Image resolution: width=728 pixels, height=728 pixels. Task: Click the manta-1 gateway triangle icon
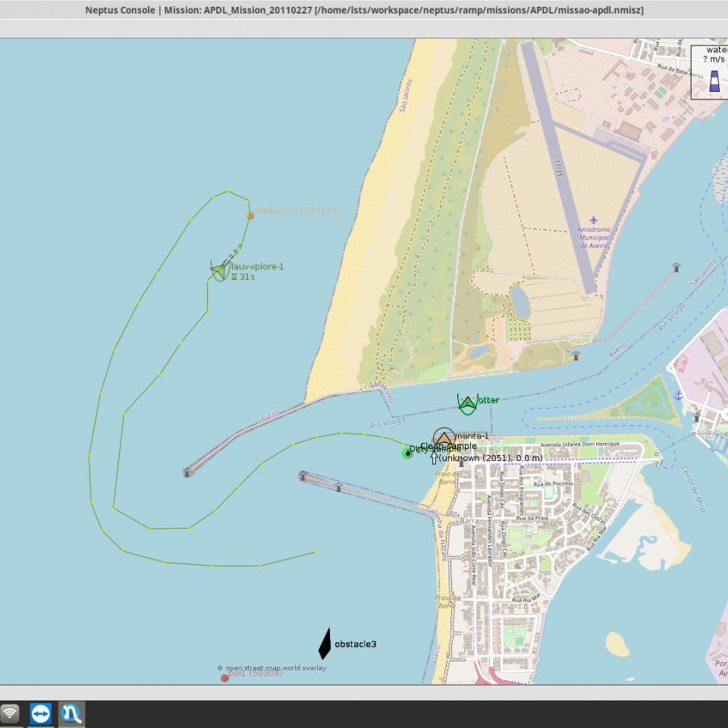click(x=444, y=438)
